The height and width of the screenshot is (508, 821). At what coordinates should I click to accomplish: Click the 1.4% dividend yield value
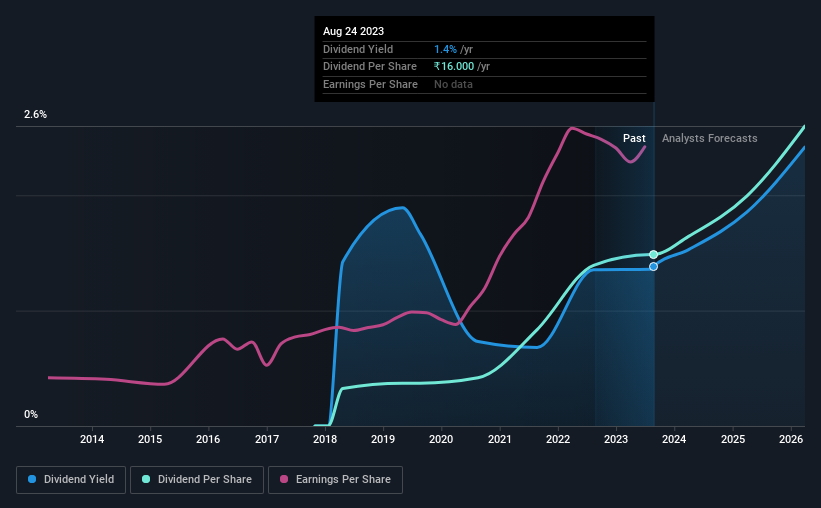pos(445,49)
